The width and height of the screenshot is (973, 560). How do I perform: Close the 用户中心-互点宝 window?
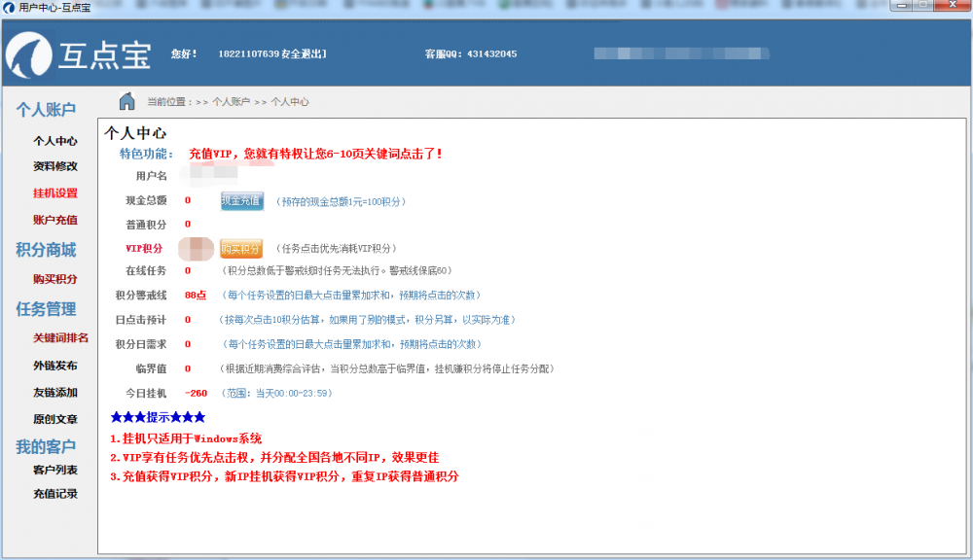(x=953, y=5)
